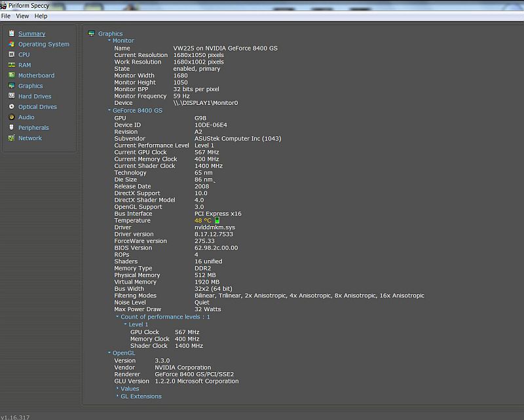
Task: Click the Shaders 16 unified value
Action: tap(208, 261)
